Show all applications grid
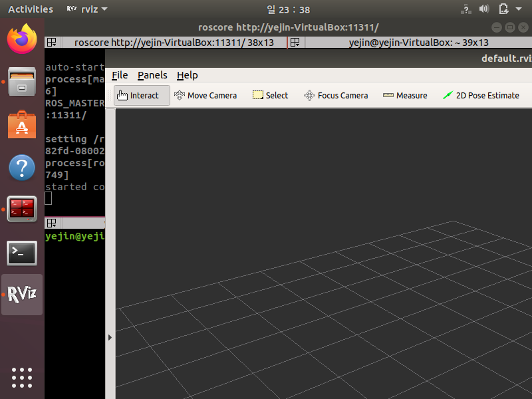532x399 pixels. [22, 377]
